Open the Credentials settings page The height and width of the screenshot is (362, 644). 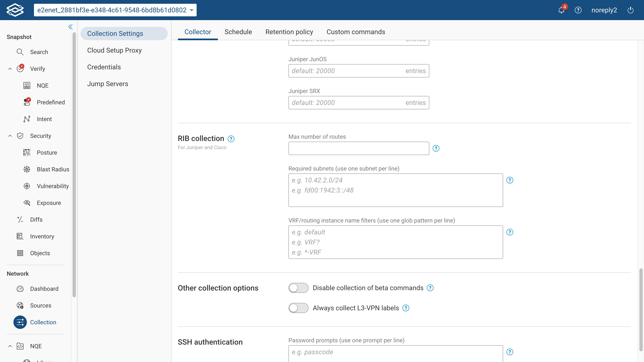tap(104, 67)
